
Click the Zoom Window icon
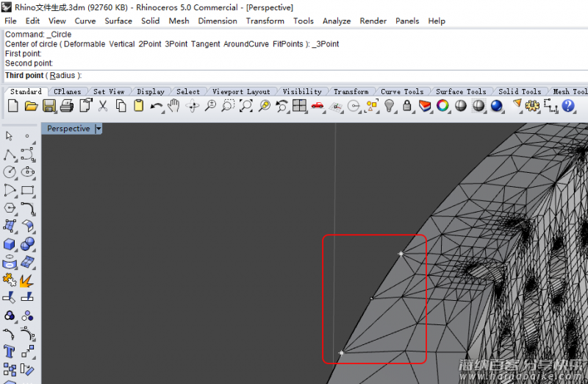coord(228,106)
